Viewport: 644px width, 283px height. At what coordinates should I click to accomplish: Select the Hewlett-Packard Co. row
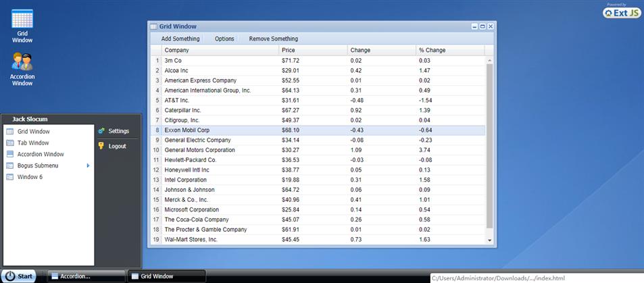click(318, 160)
